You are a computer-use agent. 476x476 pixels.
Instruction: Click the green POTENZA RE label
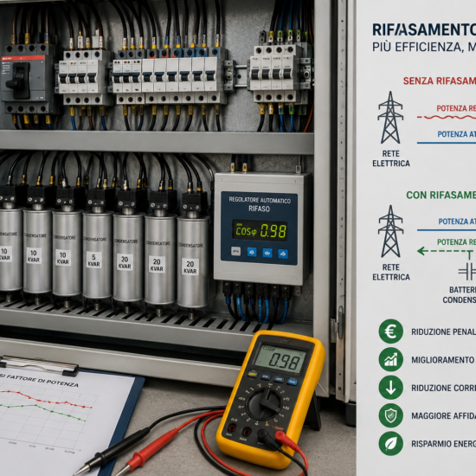(x=457, y=242)
